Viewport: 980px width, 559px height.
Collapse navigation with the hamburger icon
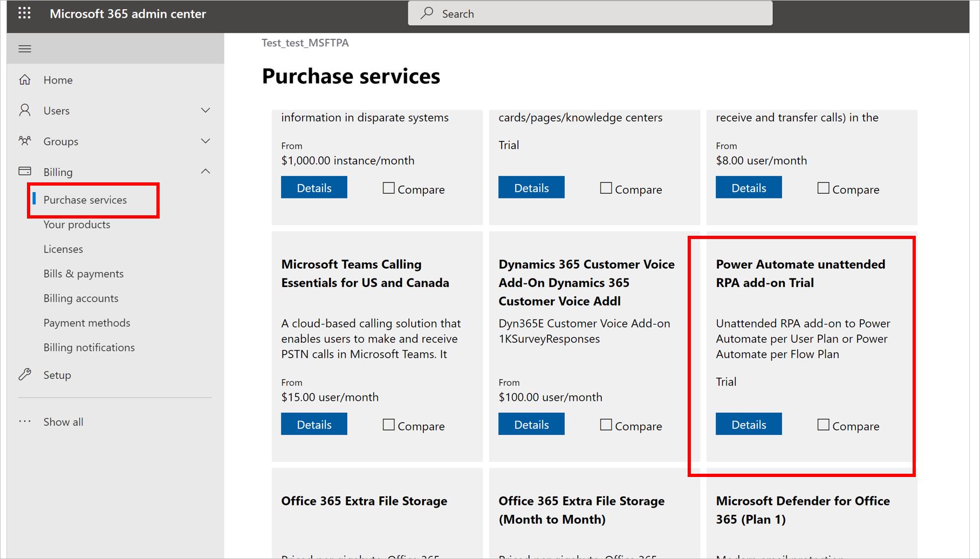coord(25,49)
